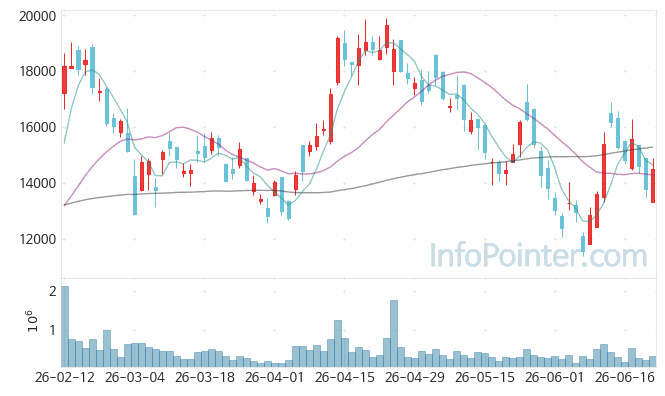665x396 pixels.
Task: Click the 12000 price axis label
Action: pyautogui.click(x=37, y=239)
